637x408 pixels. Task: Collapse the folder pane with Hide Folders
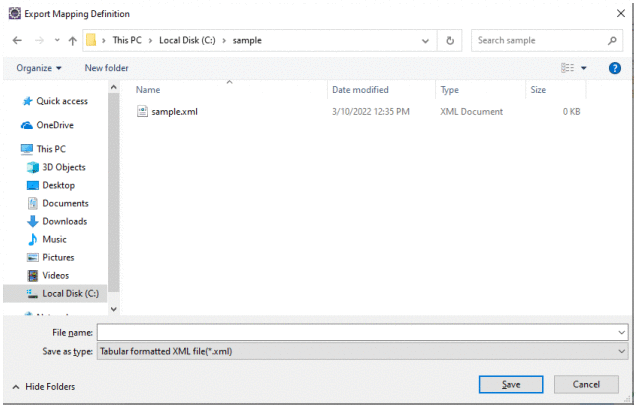(x=44, y=386)
